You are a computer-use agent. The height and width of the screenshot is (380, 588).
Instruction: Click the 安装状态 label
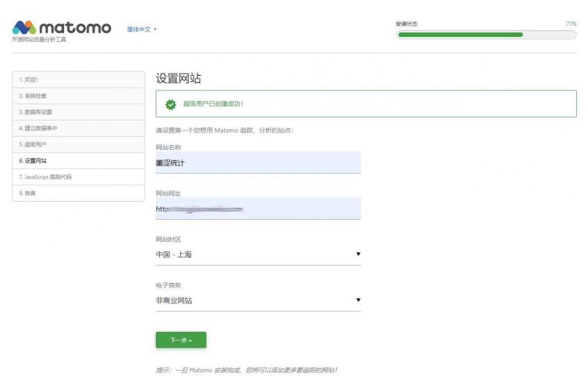(406, 23)
